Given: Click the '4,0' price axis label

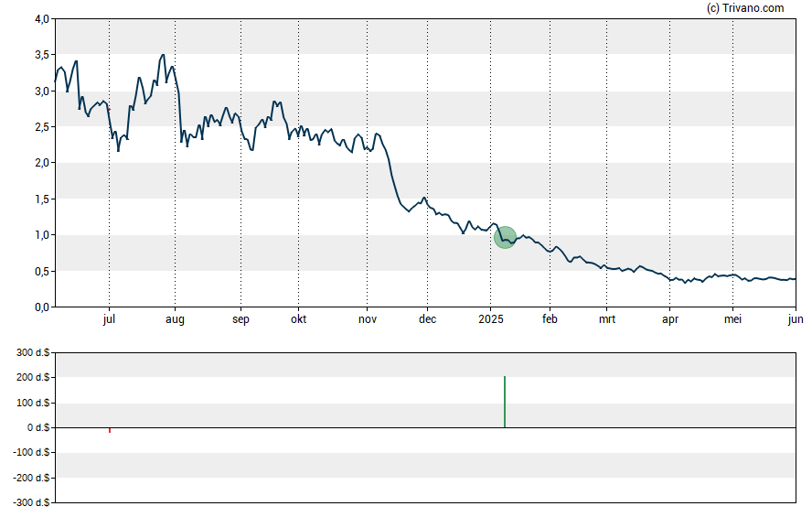Looking at the screenshot, I should click(42, 19).
